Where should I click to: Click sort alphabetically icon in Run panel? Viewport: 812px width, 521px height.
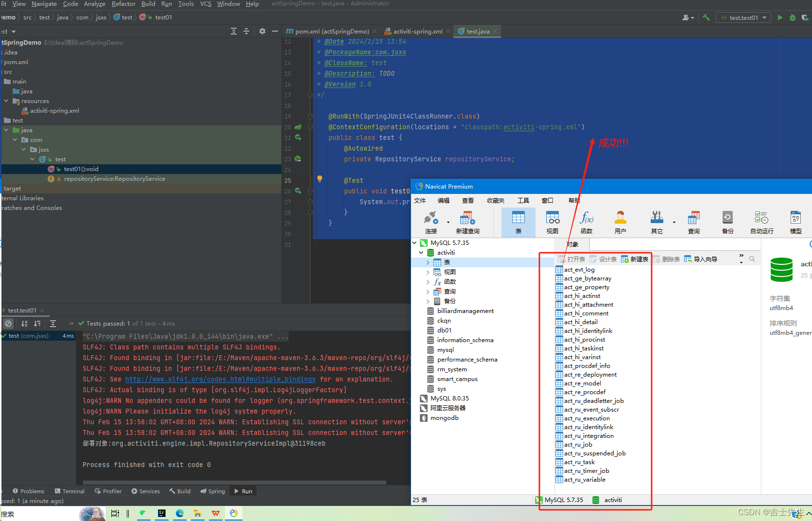[x=24, y=324]
